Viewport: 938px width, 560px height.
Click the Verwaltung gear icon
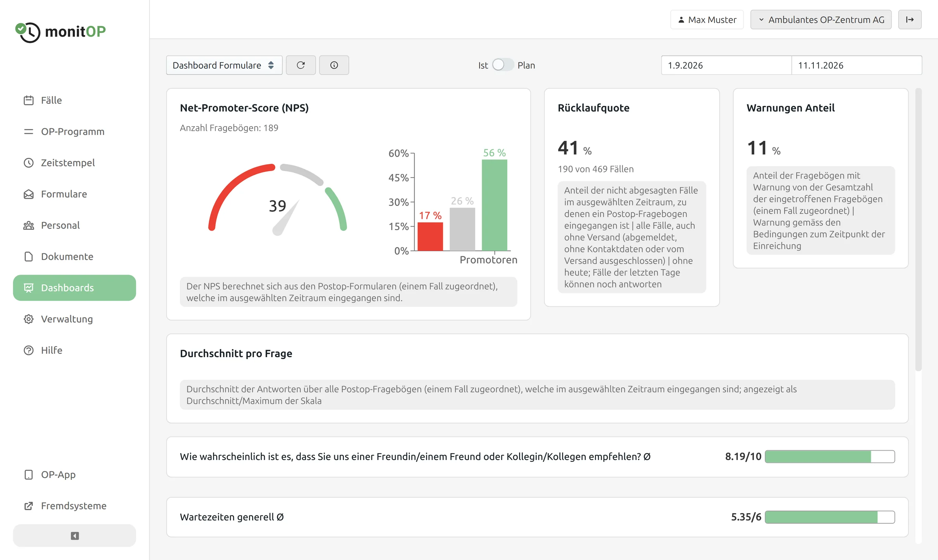[29, 319]
